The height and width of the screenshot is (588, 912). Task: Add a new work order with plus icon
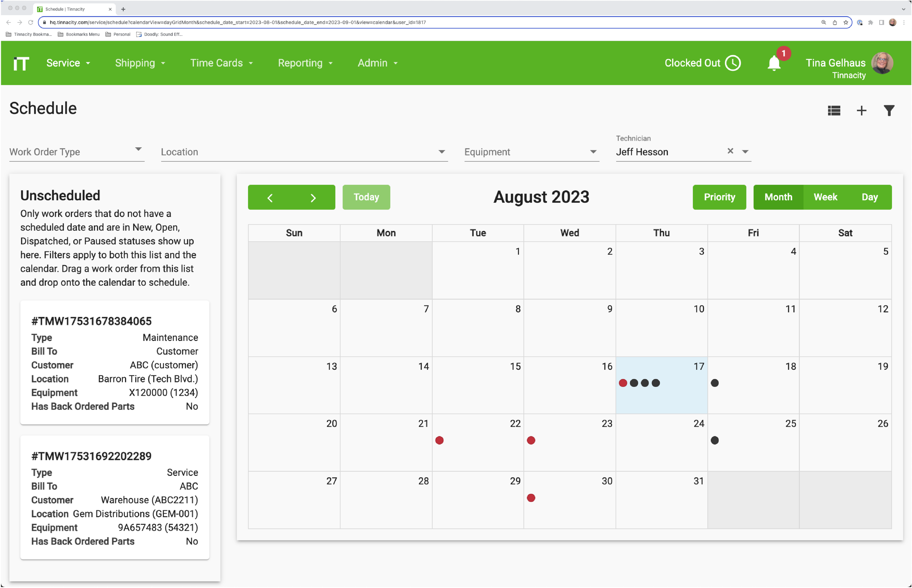[x=862, y=111]
